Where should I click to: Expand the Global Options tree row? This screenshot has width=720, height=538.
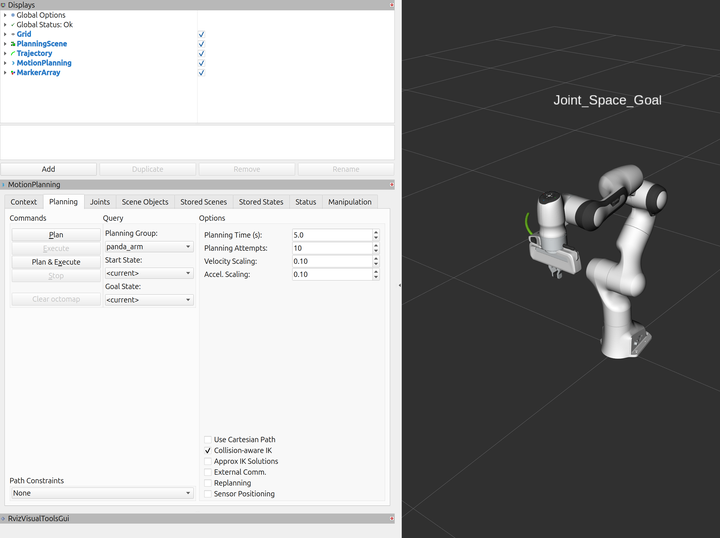(x=5, y=15)
